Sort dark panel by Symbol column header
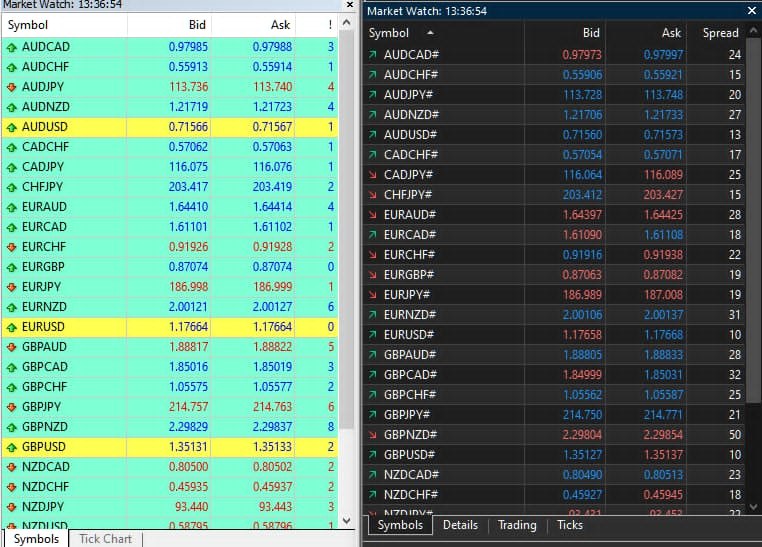 click(443, 33)
